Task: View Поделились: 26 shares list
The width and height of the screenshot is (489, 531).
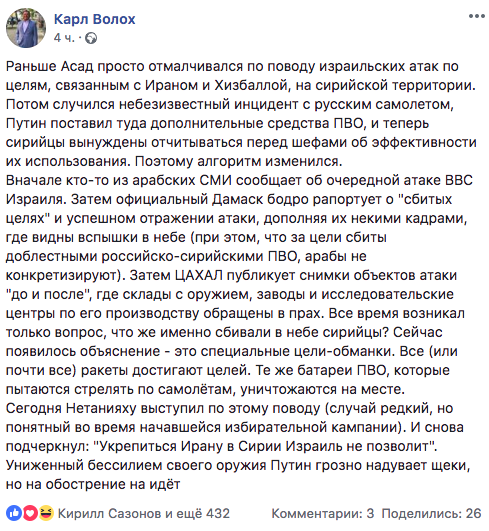Action: click(431, 514)
